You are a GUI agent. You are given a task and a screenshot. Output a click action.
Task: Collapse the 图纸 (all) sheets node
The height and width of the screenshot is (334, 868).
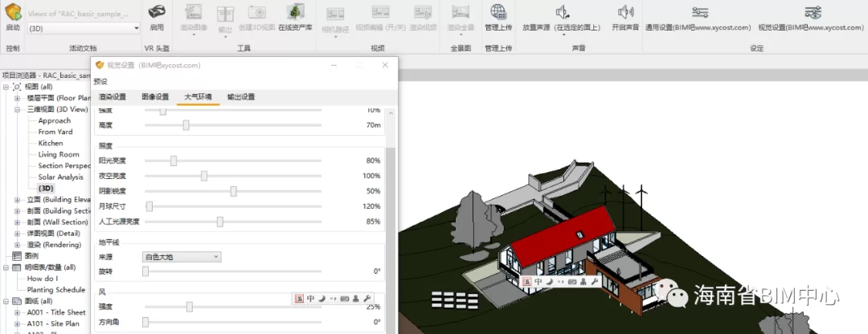click(6, 301)
